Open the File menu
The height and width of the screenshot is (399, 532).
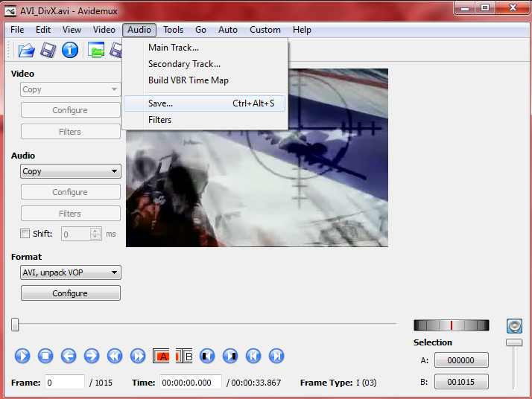coord(17,30)
